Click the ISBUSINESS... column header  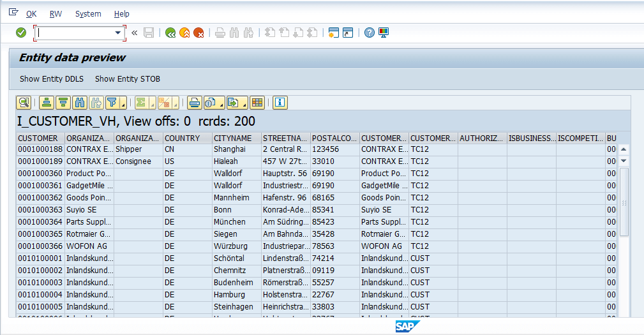click(532, 138)
